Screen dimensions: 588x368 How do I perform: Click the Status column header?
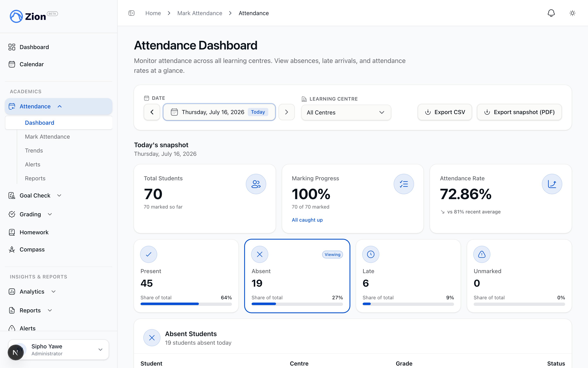pyautogui.click(x=556, y=363)
